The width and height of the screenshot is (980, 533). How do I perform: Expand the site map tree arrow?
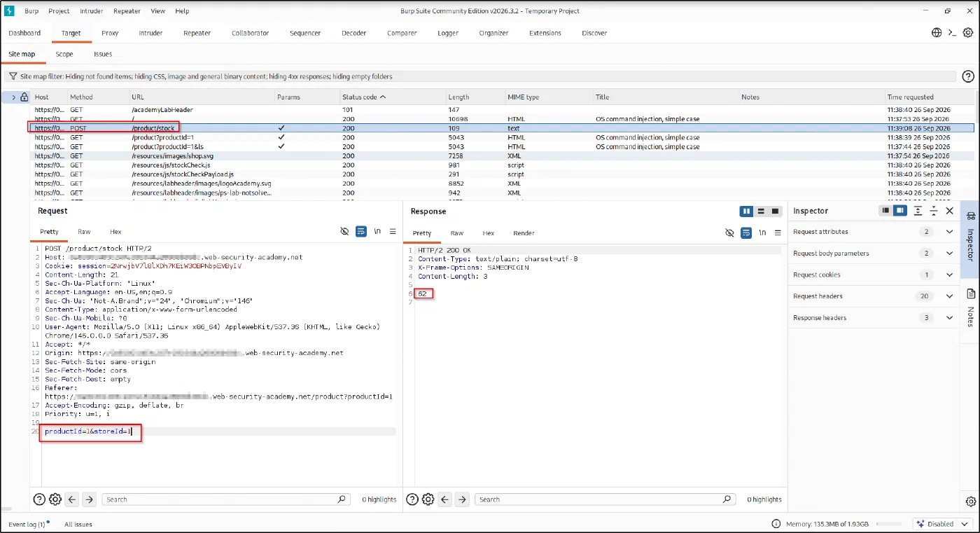click(x=13, y=97)
